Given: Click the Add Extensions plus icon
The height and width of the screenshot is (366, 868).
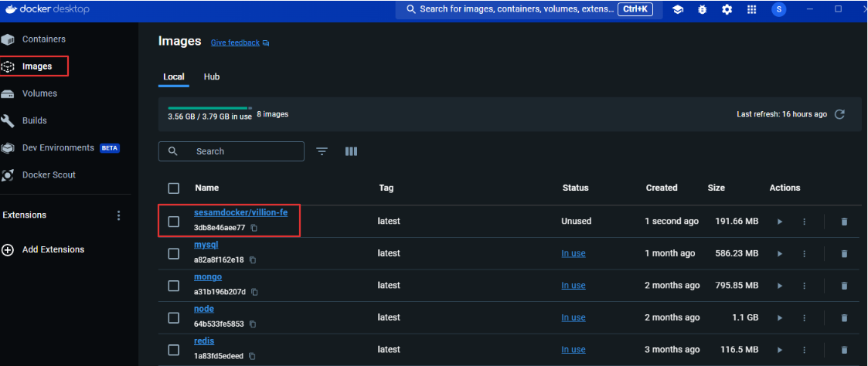Looking at the screenshot, I should [x=8, y=249].
